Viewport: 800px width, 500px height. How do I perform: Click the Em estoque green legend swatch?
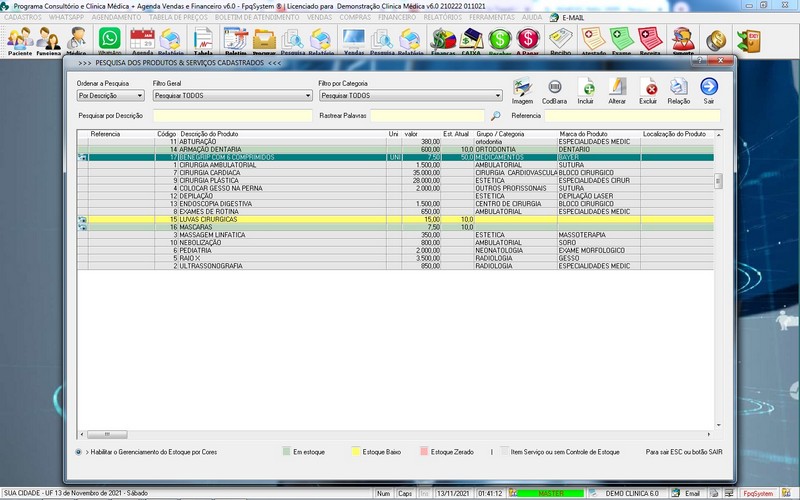tap(286, 452)
